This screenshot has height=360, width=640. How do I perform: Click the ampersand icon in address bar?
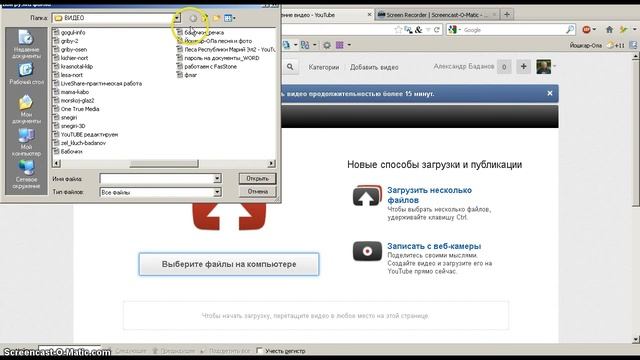tap(418, 30)
